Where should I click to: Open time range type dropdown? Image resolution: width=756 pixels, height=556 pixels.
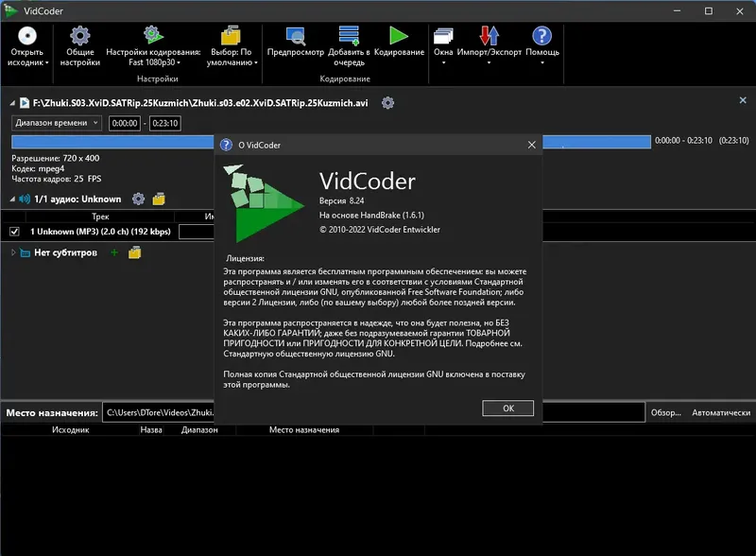[x=57, y=123]
